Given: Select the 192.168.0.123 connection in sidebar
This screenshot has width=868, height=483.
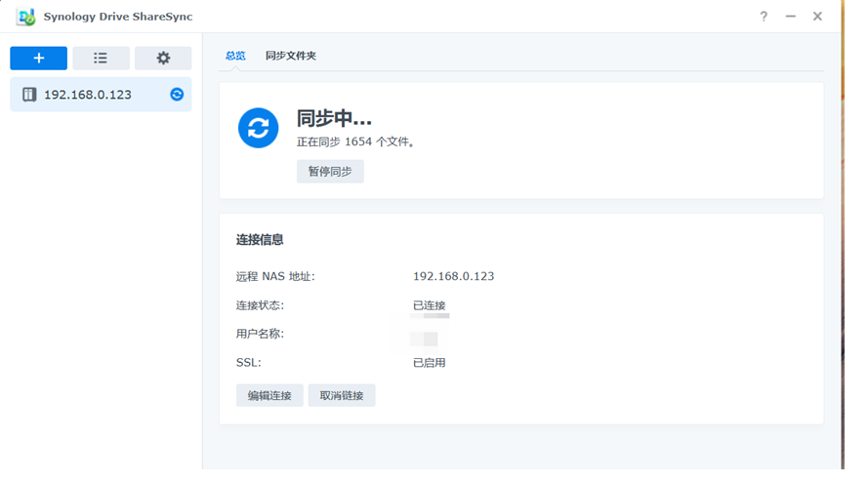Looking at the screenshot, I should [x=88, y=95].
